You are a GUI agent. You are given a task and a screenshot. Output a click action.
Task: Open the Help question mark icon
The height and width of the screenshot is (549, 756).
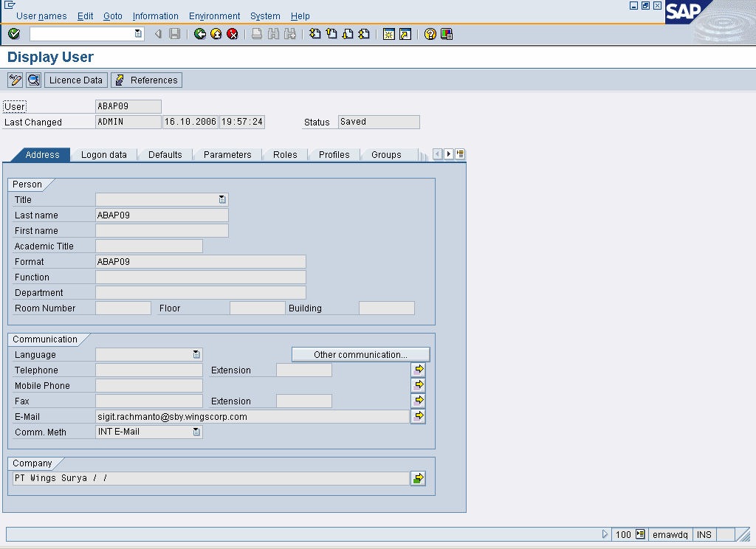(x=430, y=34)
